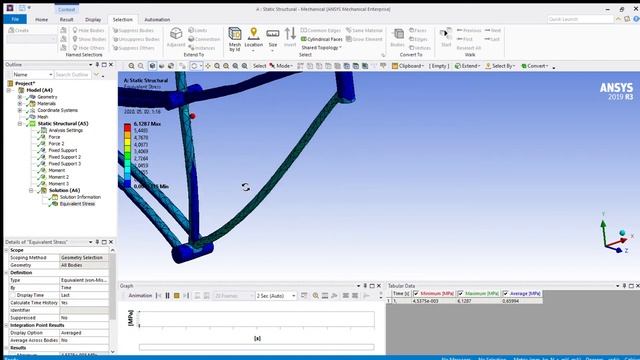Select the Moment 3 tree item

[x=58, y=184]
